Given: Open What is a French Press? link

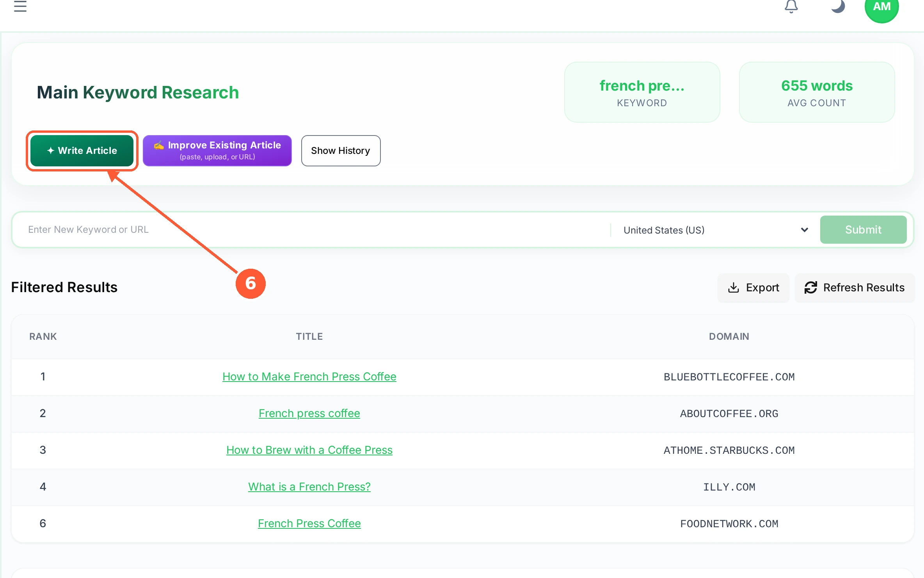Looking at the screenshot, I should [x=309, y=487].
